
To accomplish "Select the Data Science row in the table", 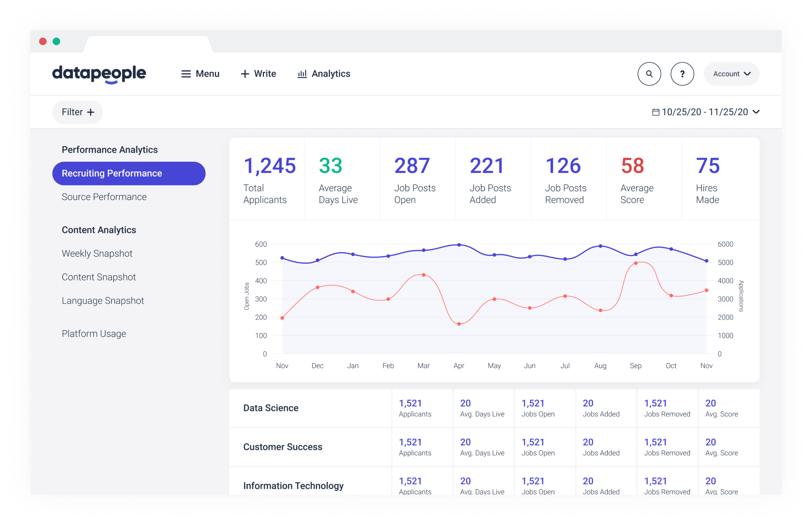I will tap(271, 408).
